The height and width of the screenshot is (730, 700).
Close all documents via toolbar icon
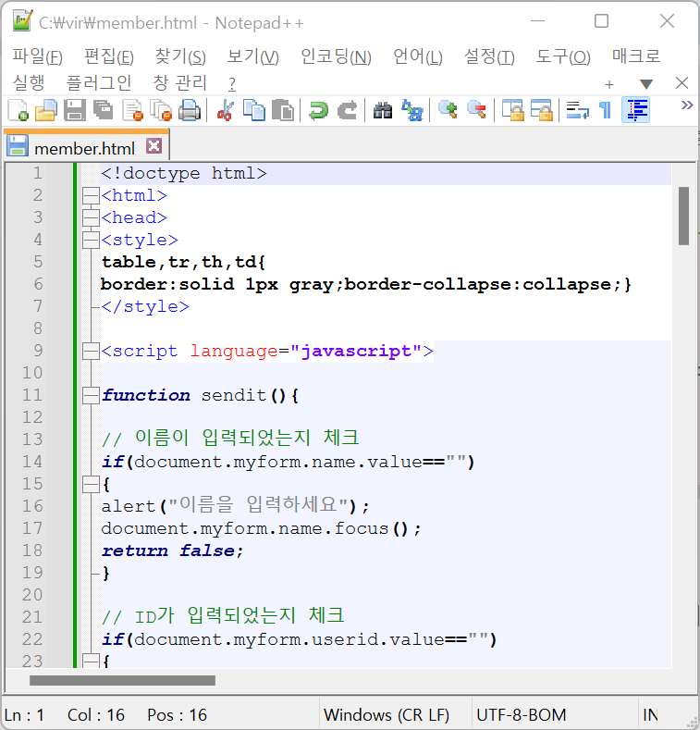[x=161, y=111]
